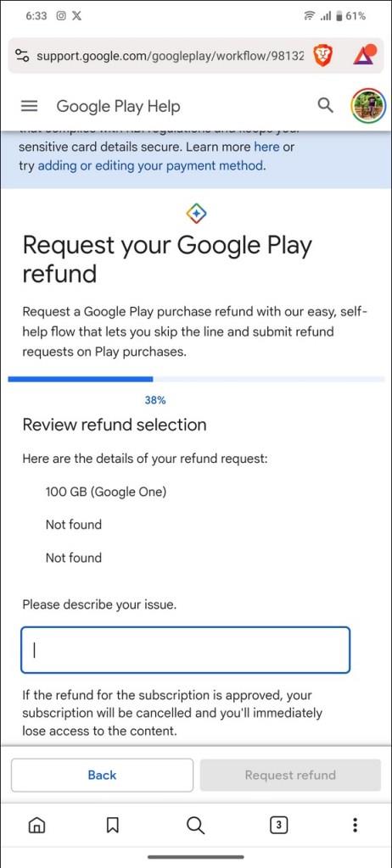Screen dimensions: 392x868
Task: Focus the describe your issue text field
Action: click(x=185, y=650)
